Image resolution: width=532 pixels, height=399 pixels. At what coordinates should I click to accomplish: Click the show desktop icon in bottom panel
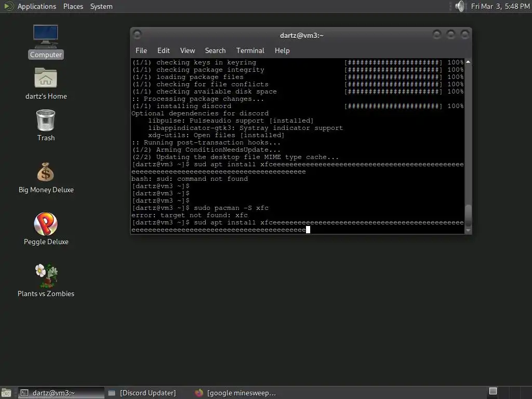pos(6,393)
